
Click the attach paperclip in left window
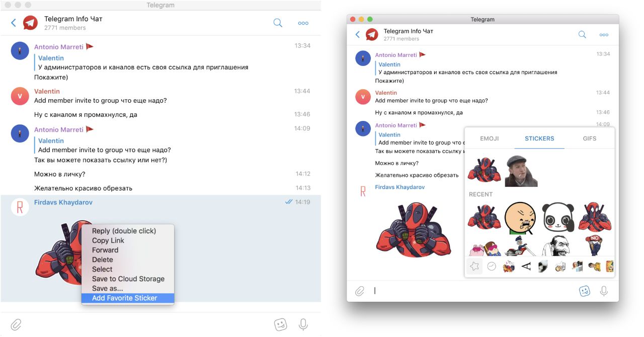(16, 324)
